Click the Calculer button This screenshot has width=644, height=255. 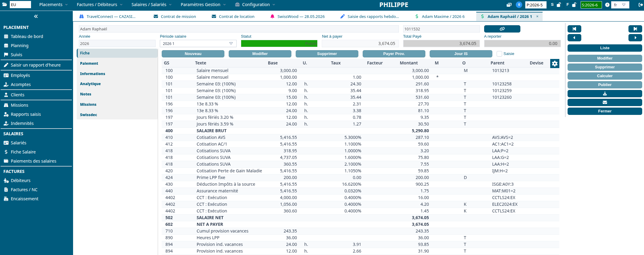pyautogui.click(x=605, y=76)
